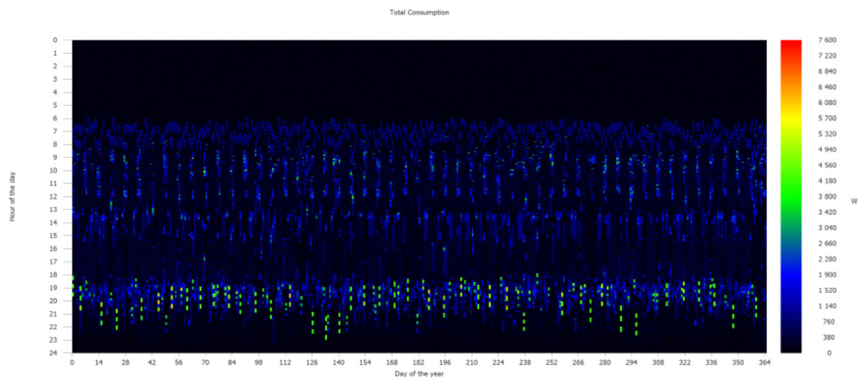Pick the red top of the color scale
Viewport: 868px width, 384px height.
point(791,44)
